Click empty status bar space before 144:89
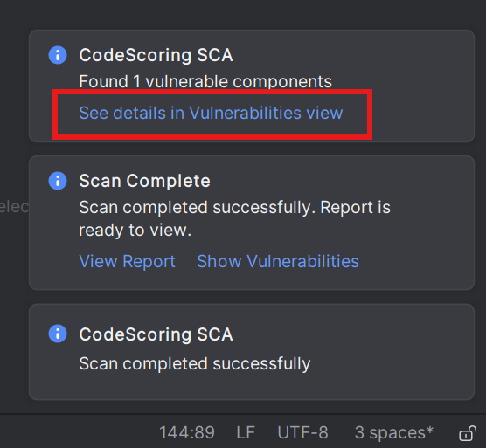 (78, 432)
